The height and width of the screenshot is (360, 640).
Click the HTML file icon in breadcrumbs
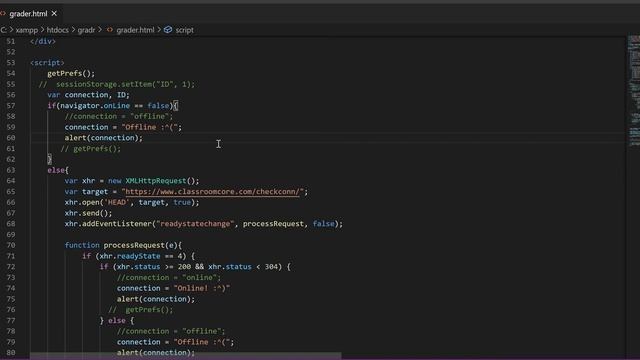pos(109,30)
